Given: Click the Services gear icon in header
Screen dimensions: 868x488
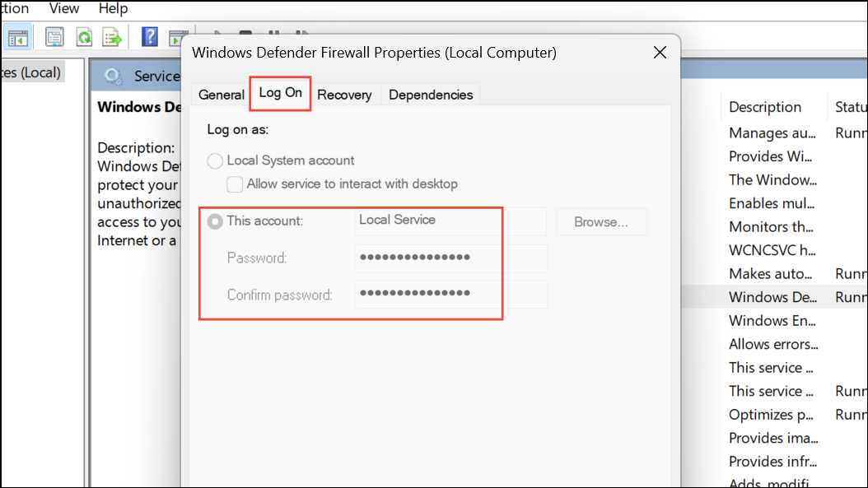Looking at the screenshot, I should pyautogui.click(x=114, y=77).
